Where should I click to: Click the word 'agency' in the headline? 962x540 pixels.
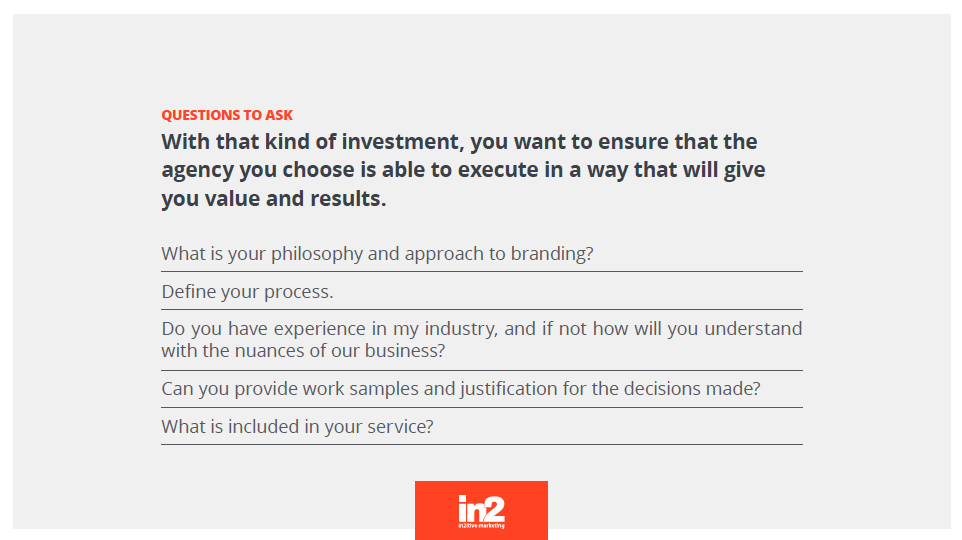(198, 171)
